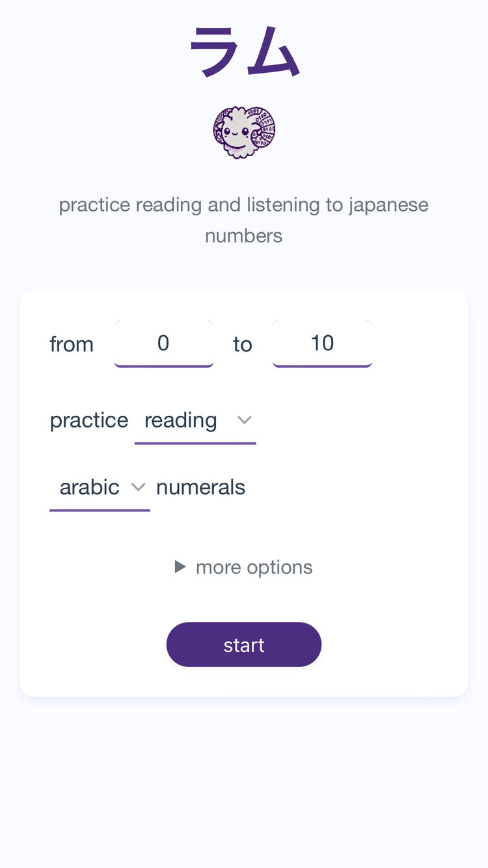Screen dimensions: 488x868
Task: Click the 'from' label
Action: (72, 344)
